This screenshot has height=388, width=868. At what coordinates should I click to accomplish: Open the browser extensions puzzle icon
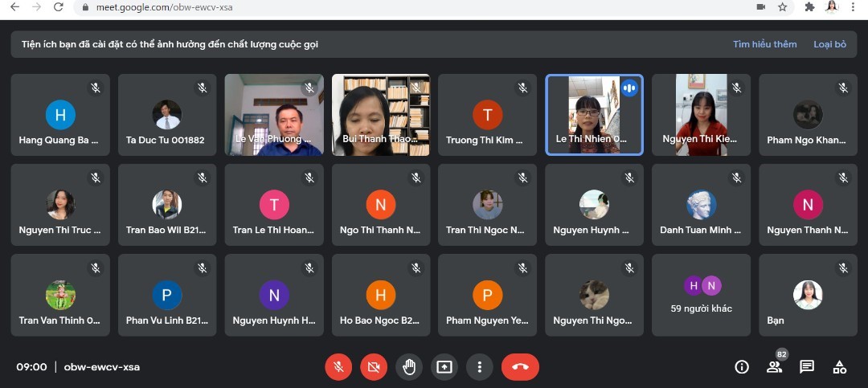809,7
